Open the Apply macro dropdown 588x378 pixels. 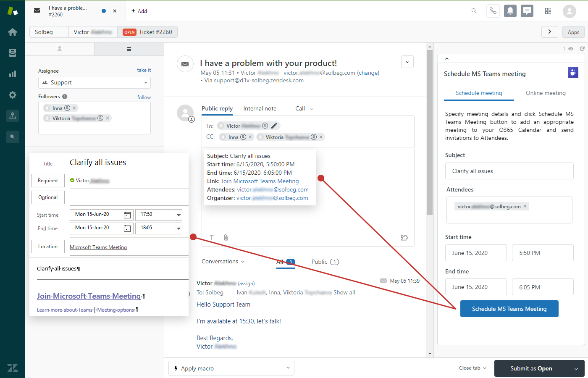click(231, 368)
